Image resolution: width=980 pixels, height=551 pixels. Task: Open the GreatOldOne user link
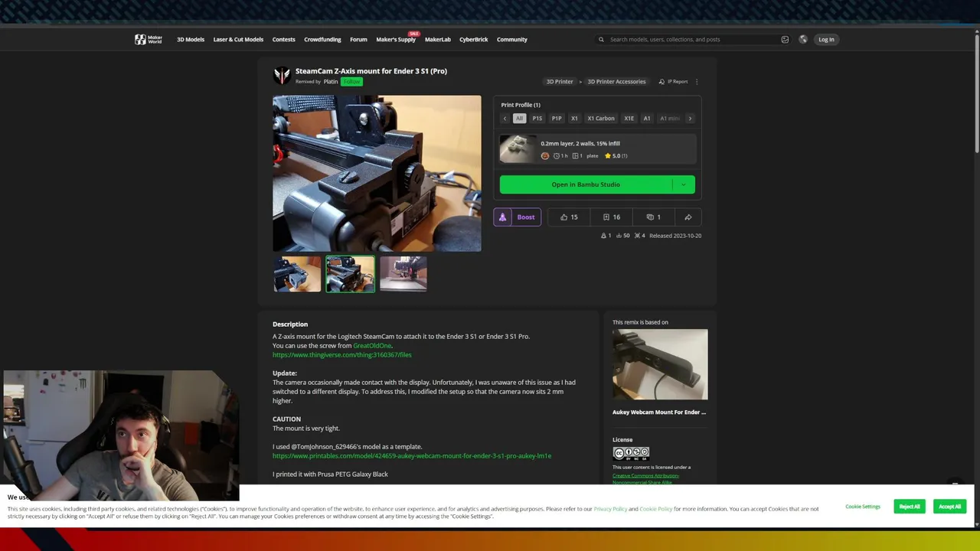point(372,346)
